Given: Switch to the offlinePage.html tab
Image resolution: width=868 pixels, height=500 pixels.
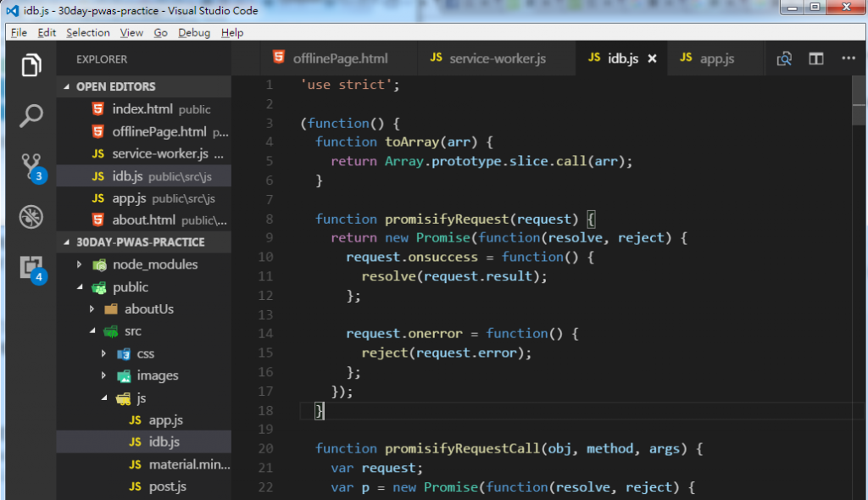Looking at the screenshot, I should point(338,58).
